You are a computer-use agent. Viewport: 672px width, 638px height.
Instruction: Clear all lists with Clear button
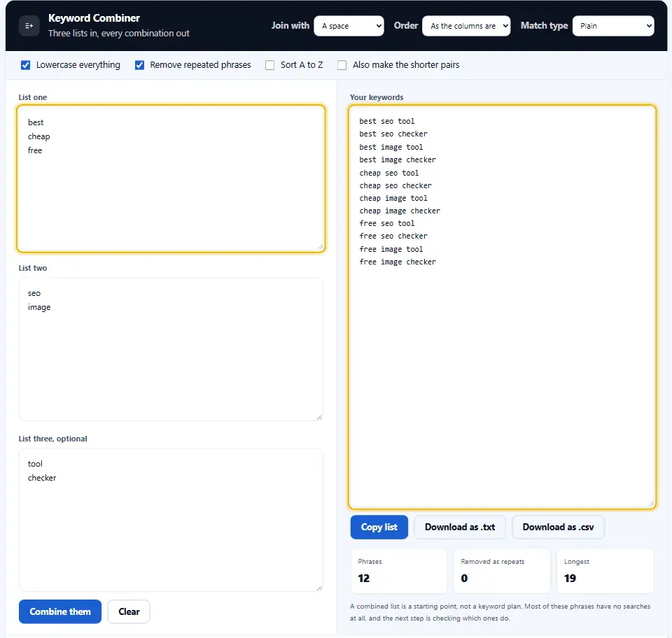pyautogui.click(x=129, y=611)
